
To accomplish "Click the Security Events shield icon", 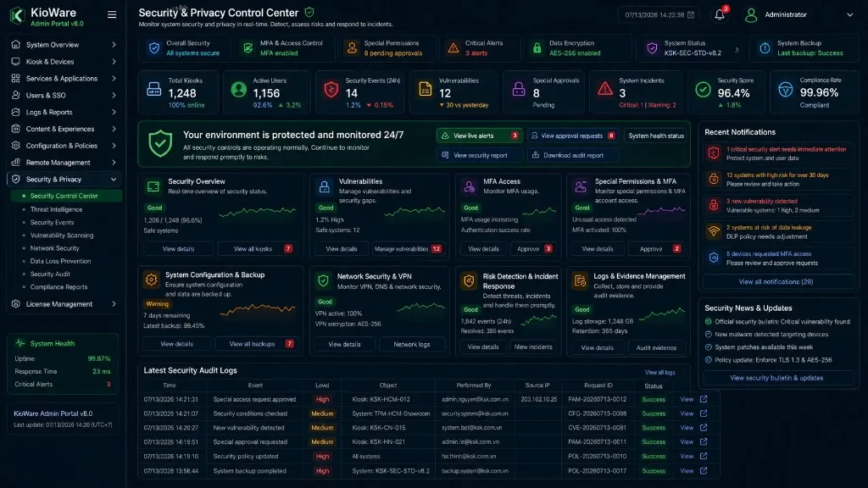I will click(331, 89).
